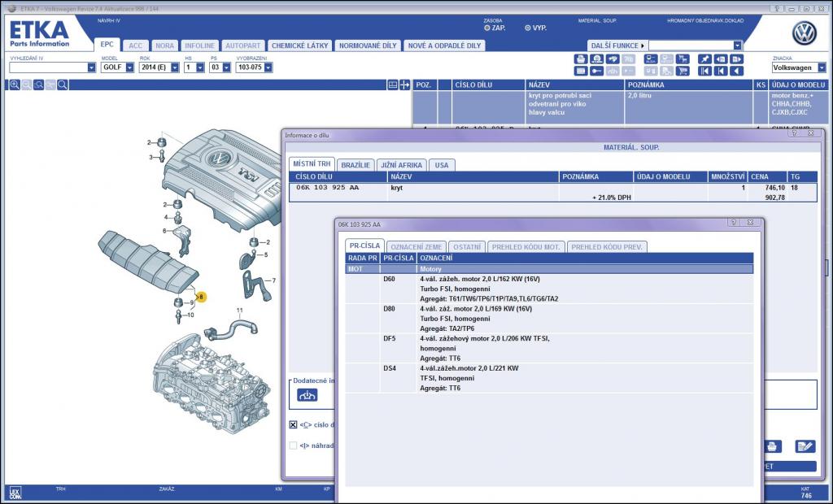Screen dimensions: 833x504
Task: Click the LexCom logo in status bar
Action: (15, 493)
